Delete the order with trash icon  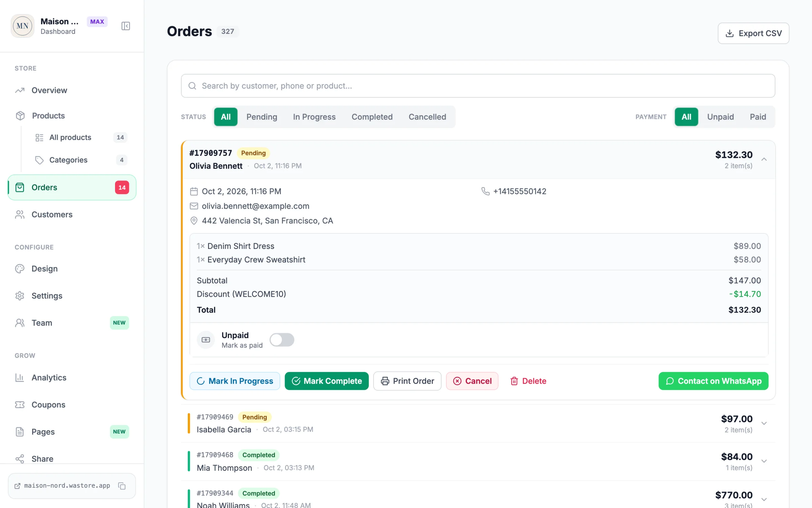[x=528, y=381]
